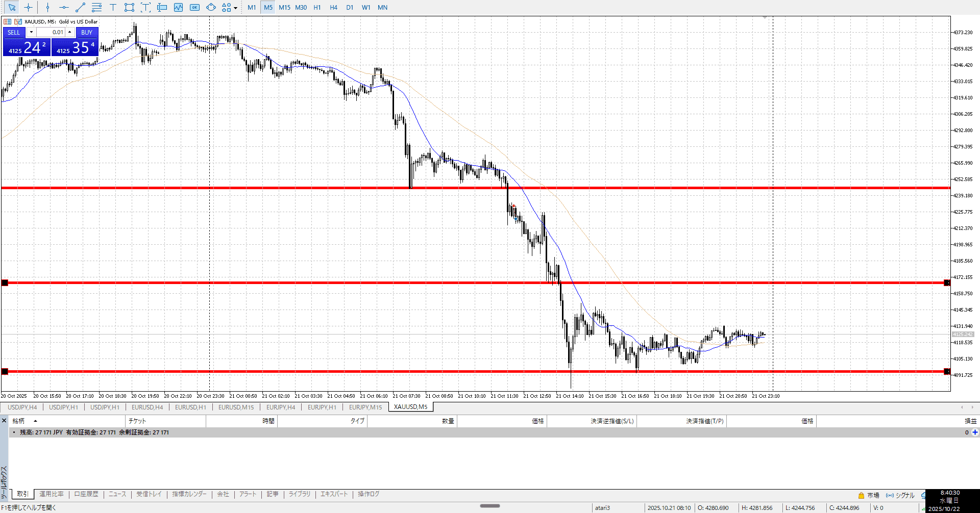Screen dimensions: 980x513
Task: Pick the vertical line drawing tool
Action: 47,7
